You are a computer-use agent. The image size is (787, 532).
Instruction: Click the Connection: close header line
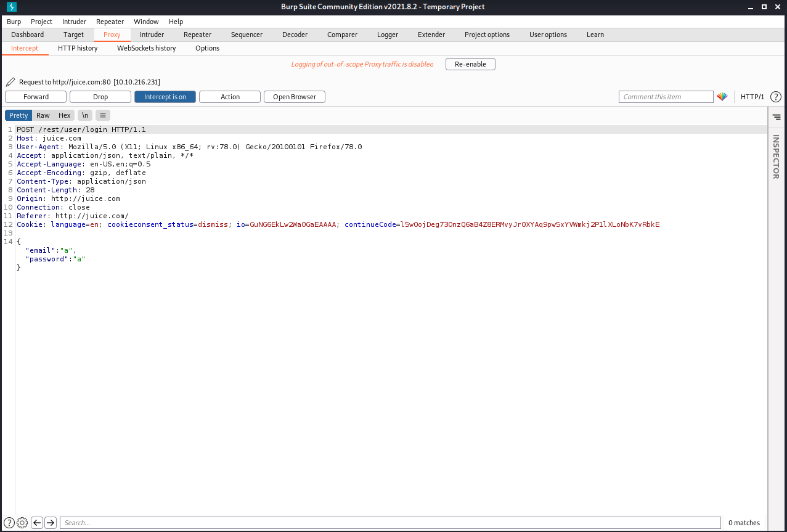coord(53,207)
